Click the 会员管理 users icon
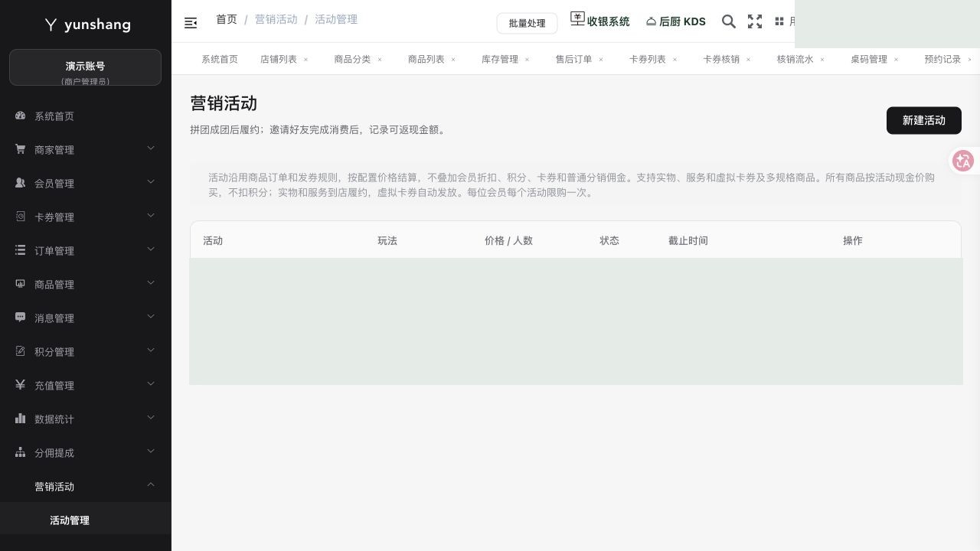The height and width of the screenshot is (551, 980). click(21, 182)
